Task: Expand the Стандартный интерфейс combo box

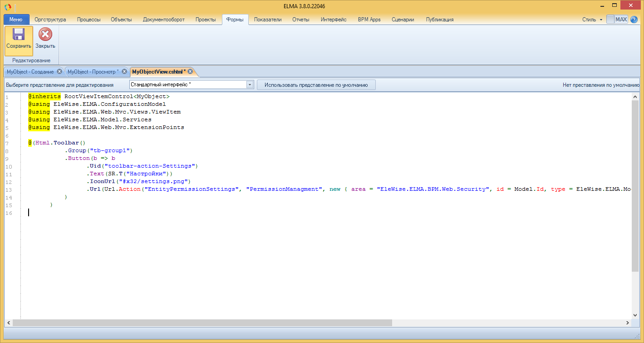Action: [x=250, y=85]
